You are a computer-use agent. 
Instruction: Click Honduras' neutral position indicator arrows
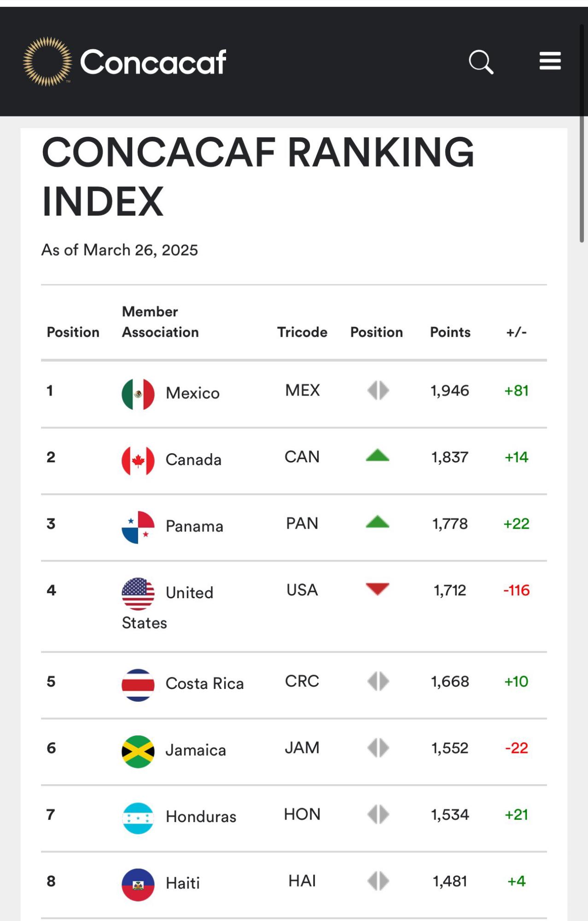[377, 815]
